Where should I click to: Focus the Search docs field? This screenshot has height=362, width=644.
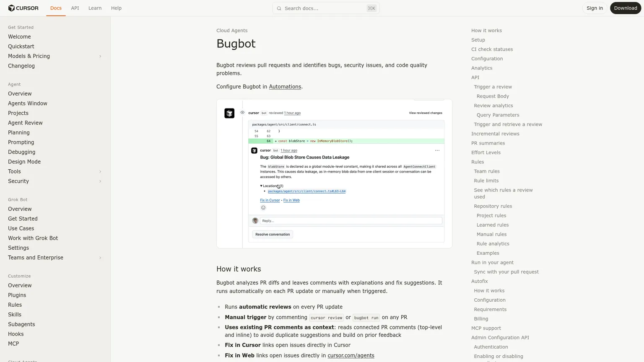click(x=326, y=8)
